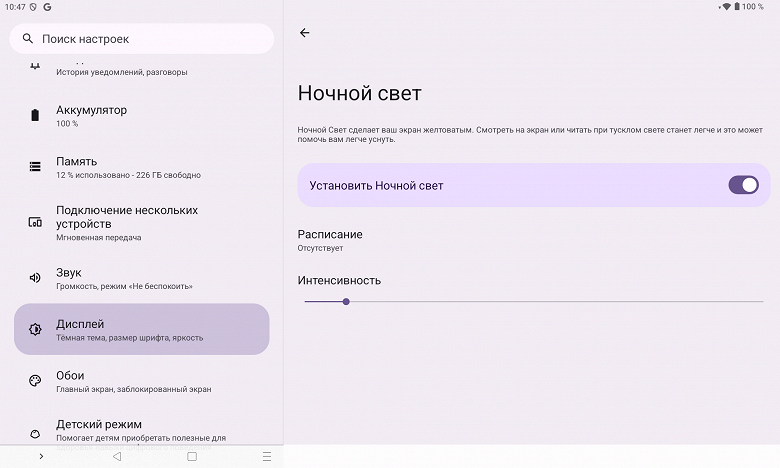Open recents with three-line navigation button
This screenshot has width=780, height=468.
(x=266, y=456)
